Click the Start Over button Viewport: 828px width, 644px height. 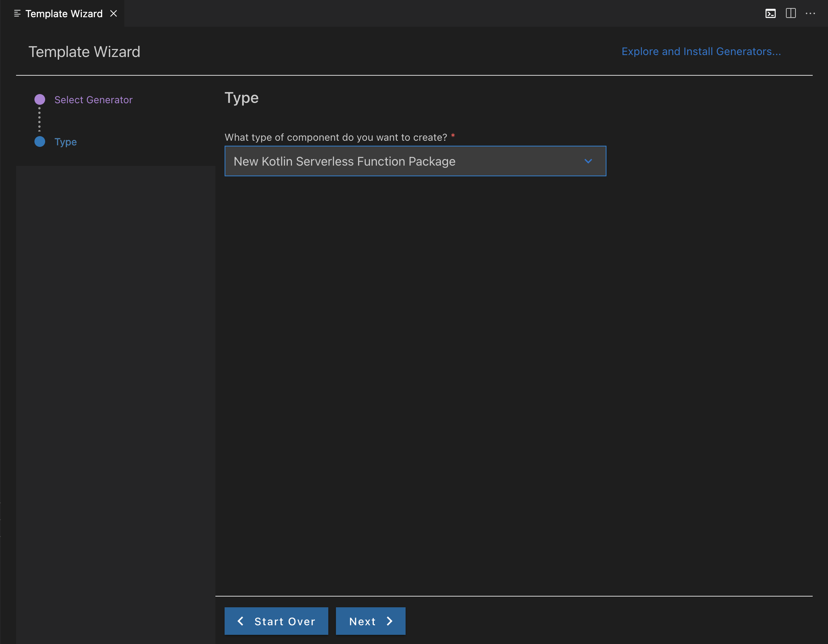(x=276, y=621)
